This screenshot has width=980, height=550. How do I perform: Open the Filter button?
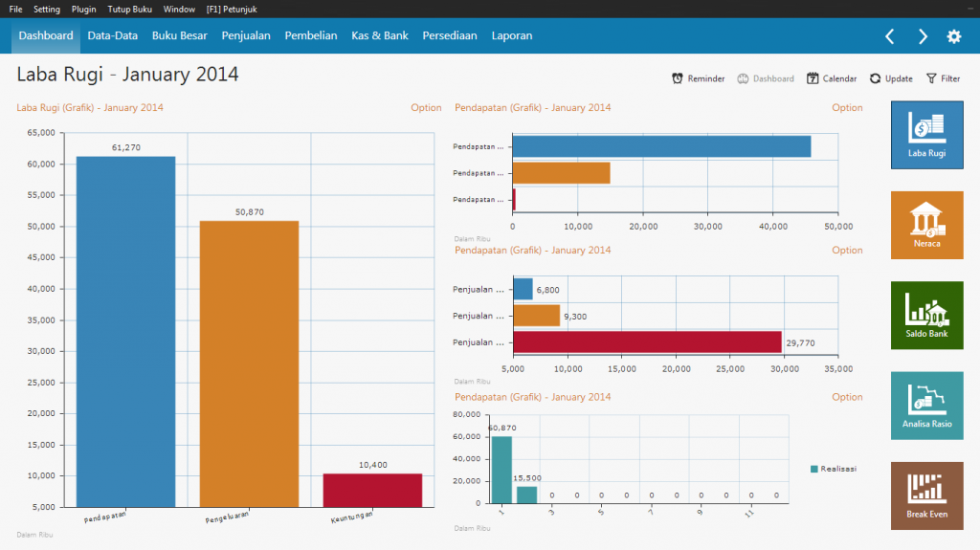[943, 78]
